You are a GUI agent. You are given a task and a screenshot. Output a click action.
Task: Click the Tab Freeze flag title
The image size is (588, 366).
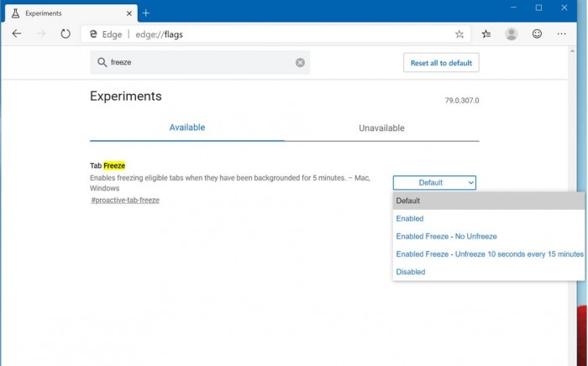click(x=108, y=165)
